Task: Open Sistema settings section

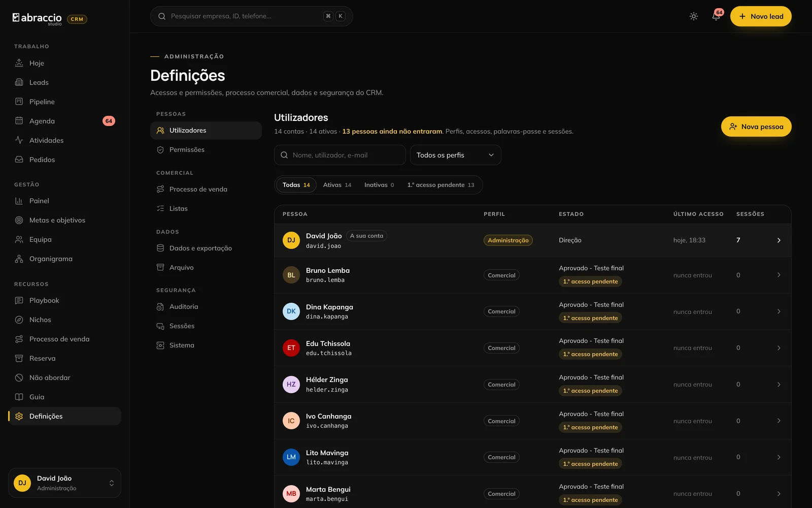Action: tap(206, 345)
